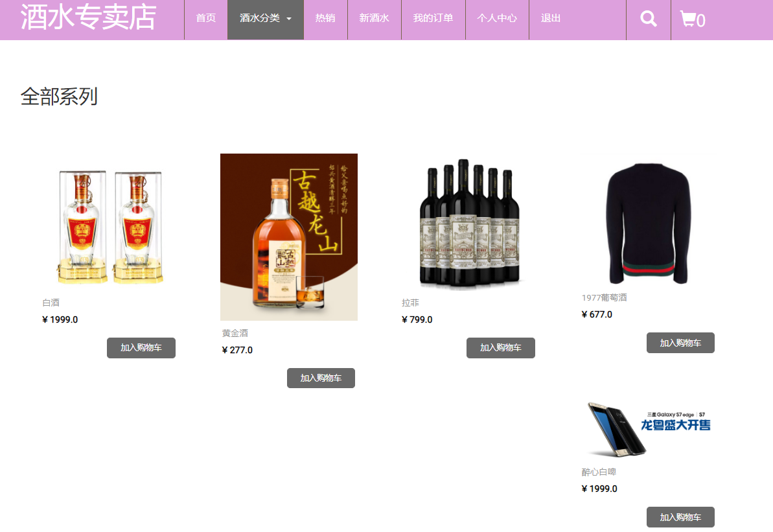
Task: Add 白酒 to cart with 加入购物车
Action: pos(141,347)
